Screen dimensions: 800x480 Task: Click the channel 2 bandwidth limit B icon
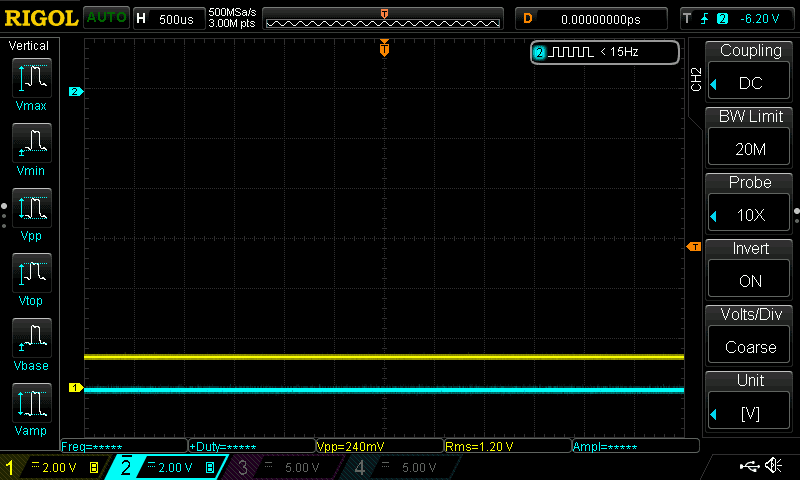pyautogui.click(x=210, y=467)
